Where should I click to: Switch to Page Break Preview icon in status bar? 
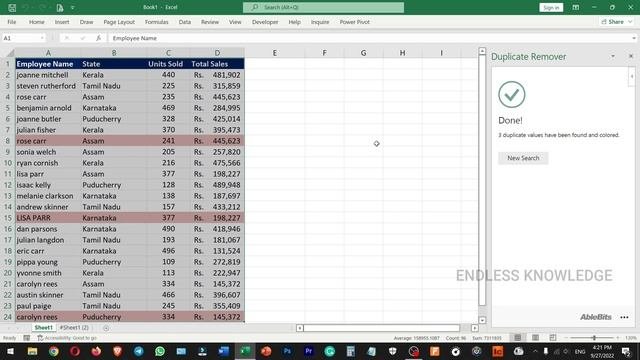[553, 338]
